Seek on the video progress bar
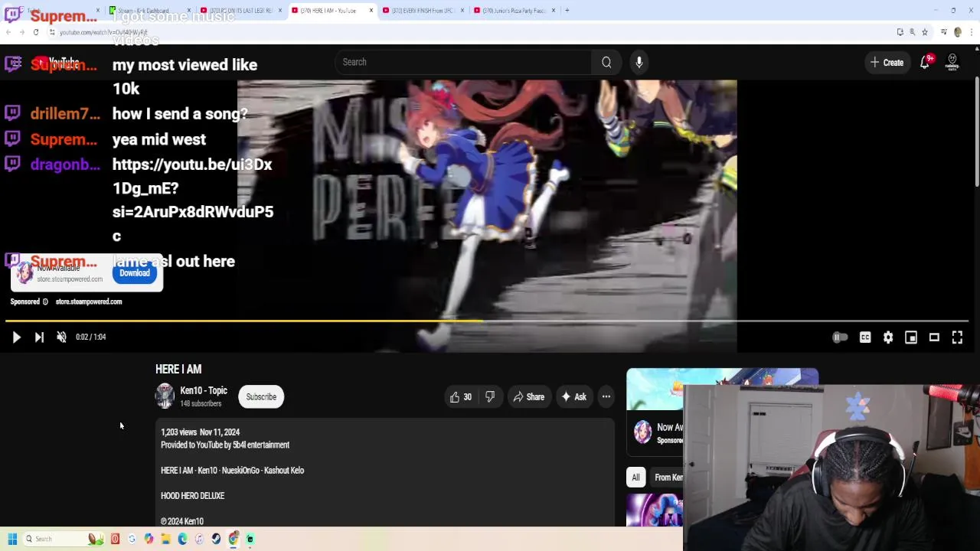Image resolution: width=980 pixels, height=551 pixels. tap(487, 321)
